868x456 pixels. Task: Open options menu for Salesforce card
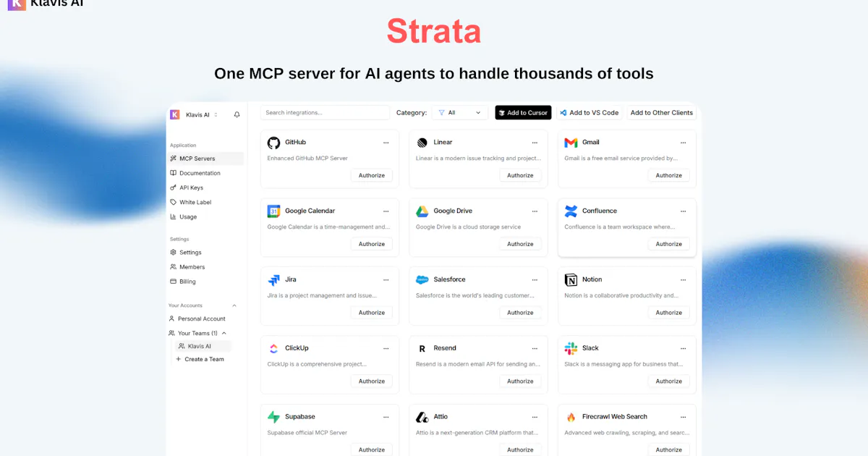(535, 280)
